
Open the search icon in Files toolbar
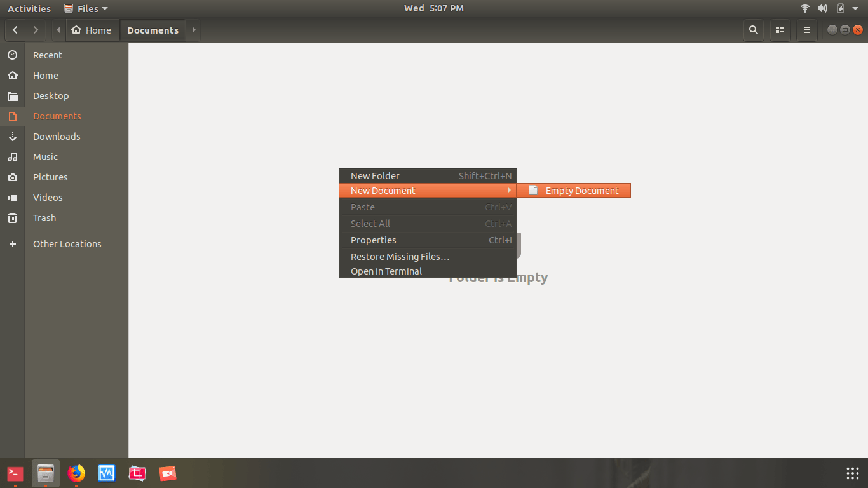click(754, 30)
